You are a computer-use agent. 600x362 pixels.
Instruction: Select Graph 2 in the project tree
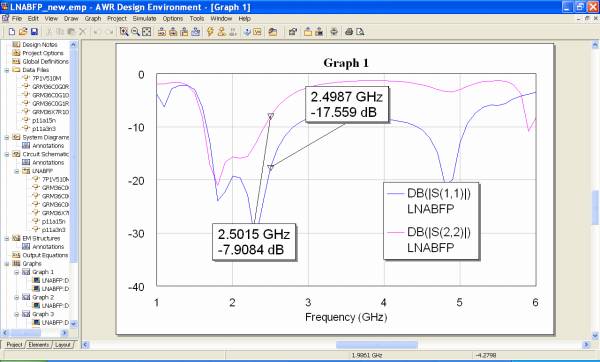click(x=43, y=297)
